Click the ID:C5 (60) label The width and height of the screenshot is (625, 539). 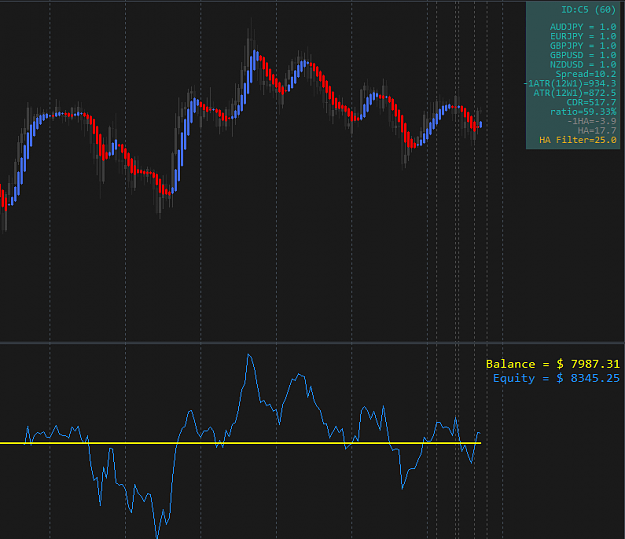(589, 10)
